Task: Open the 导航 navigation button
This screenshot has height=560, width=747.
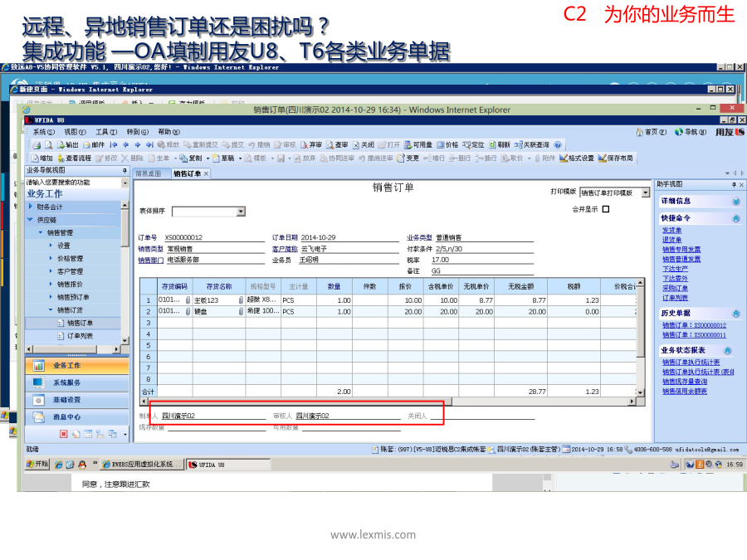Action: [691, 132]
